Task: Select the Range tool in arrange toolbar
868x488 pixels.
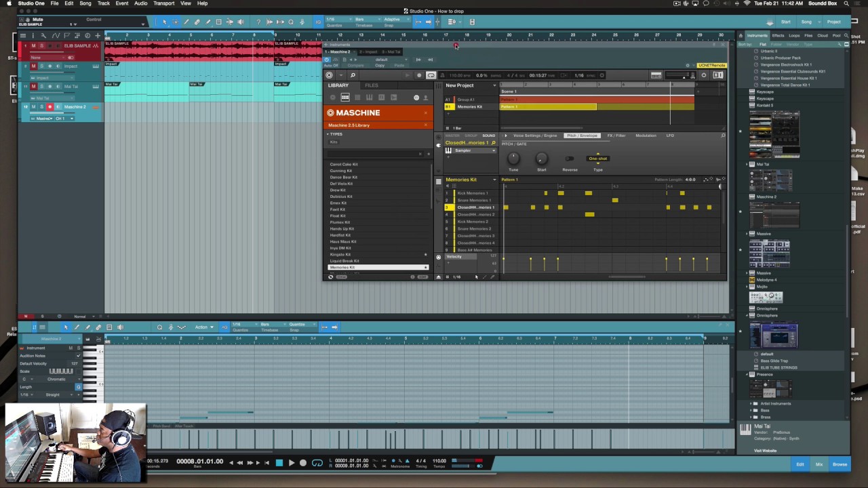Action: click(175, 22)
